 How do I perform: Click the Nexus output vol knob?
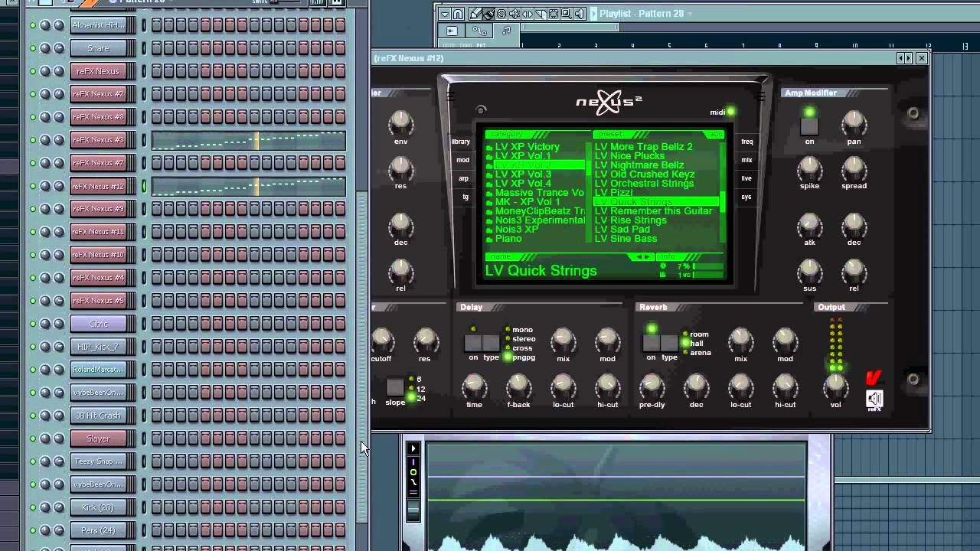pos(835,386)
